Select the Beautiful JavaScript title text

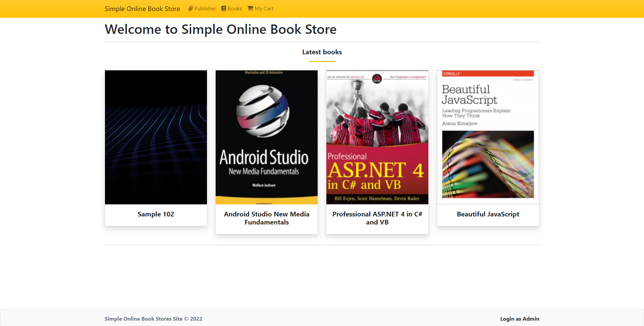point(488,214)
